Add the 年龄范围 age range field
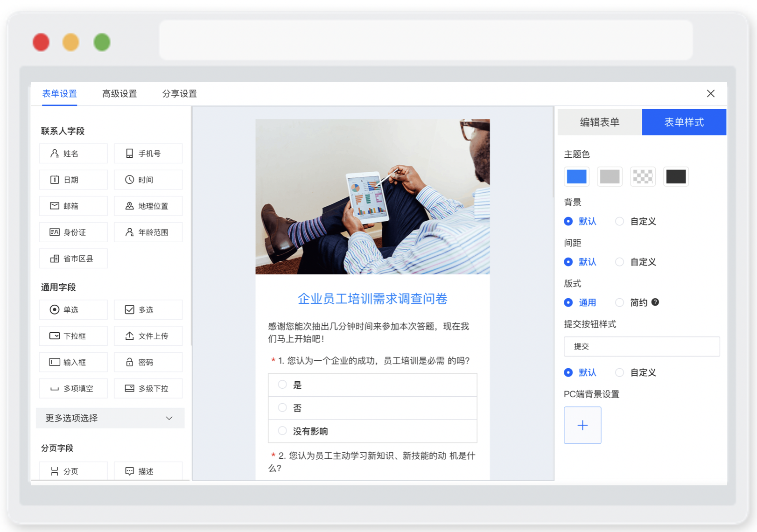Image resolution: width=757 pixels, height=532 pixels. point(148,232)
